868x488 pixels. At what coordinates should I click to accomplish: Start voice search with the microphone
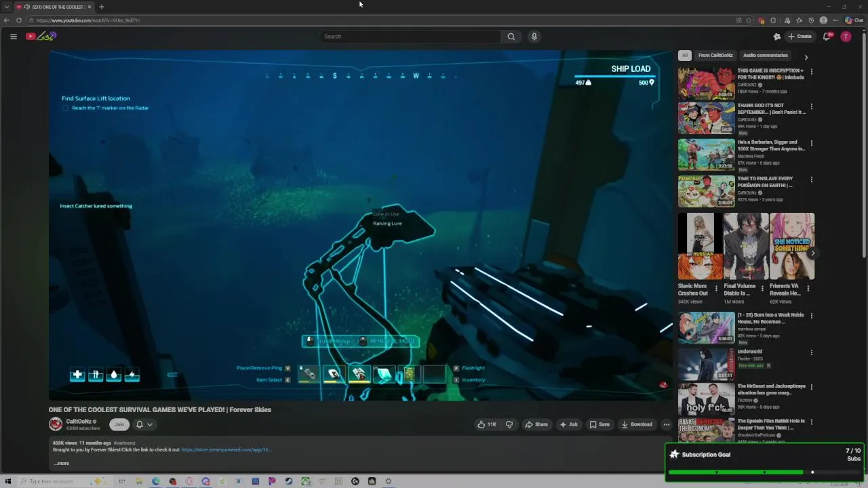pos(534,37)
